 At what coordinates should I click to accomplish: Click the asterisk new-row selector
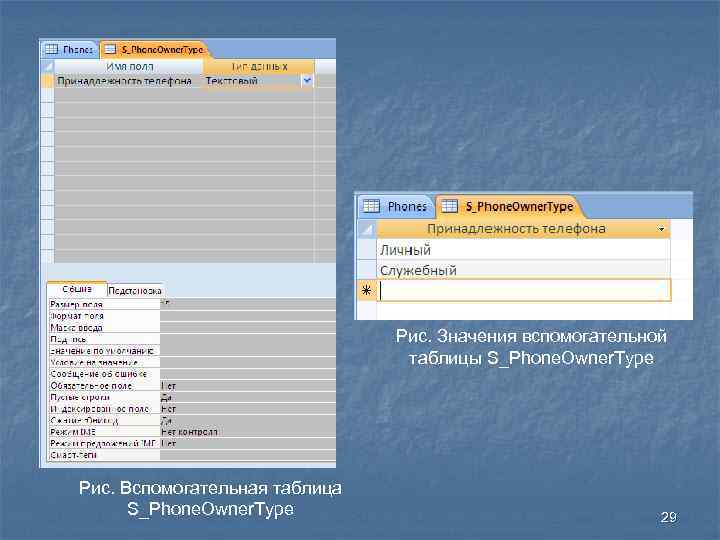pos(366,291)
